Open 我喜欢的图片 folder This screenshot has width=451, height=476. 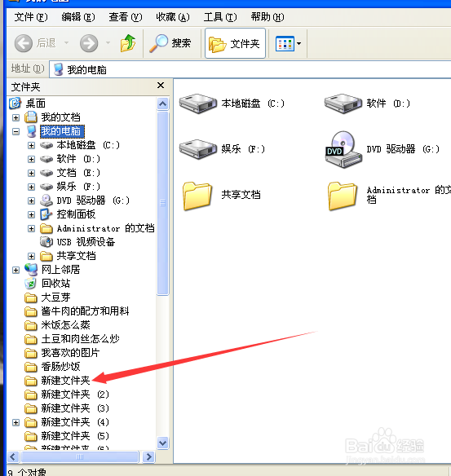point(70,353)
